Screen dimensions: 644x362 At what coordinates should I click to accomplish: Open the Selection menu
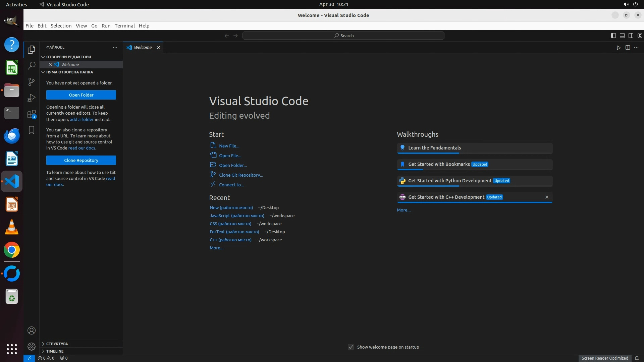61,26
